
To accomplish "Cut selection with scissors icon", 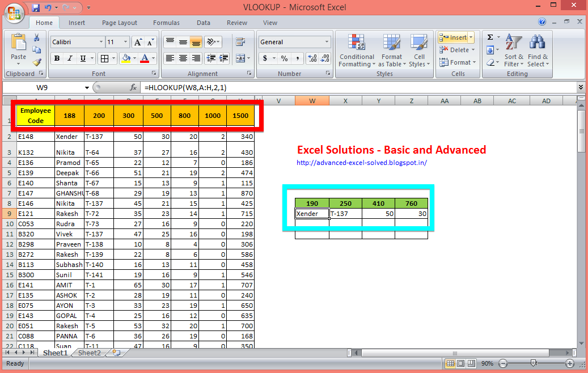I will pyautogui.click(x=37, y=37).
